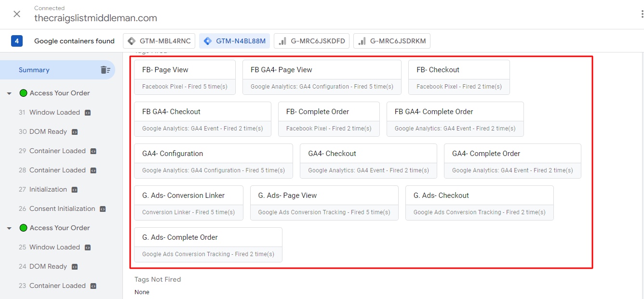Open the FB GA4- Checkout tag card

pyautogui.click(x=203, y=119)
